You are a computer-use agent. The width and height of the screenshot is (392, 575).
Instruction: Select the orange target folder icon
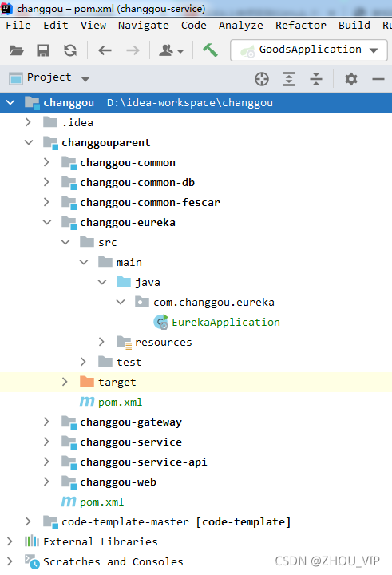[x=87, y=382]
